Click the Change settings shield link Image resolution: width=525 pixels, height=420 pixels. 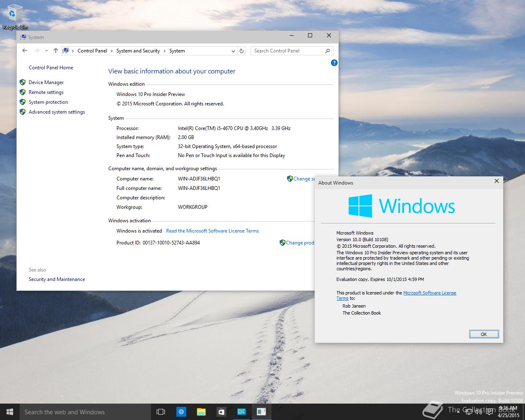tap(301, 179)
